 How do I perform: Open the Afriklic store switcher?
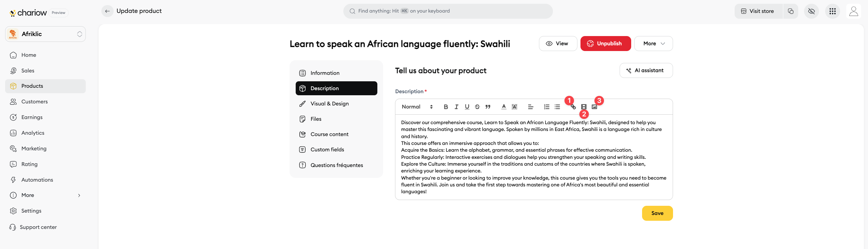(46, 34)
